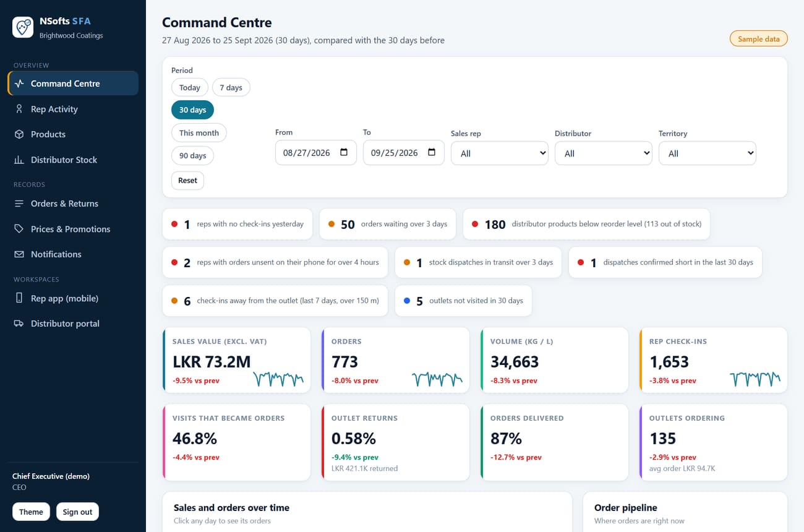Open the dispatches confirmed short alert

(665, 262)
